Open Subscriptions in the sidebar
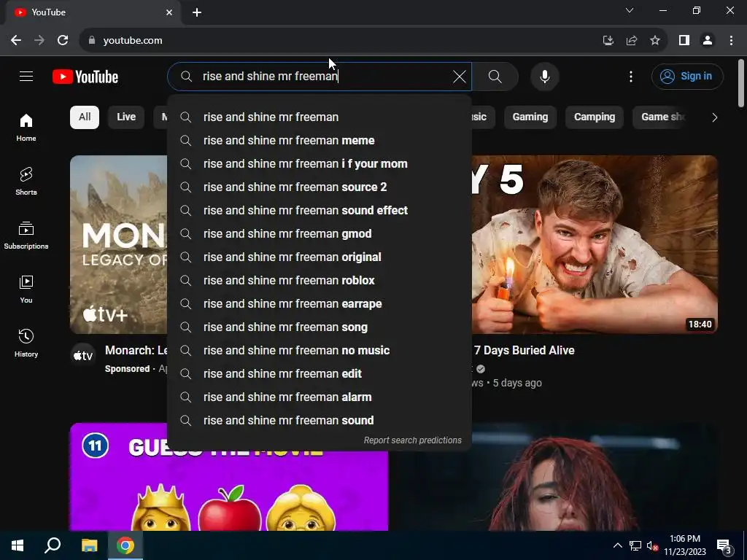747x560 pixels. tap(26, 236)
